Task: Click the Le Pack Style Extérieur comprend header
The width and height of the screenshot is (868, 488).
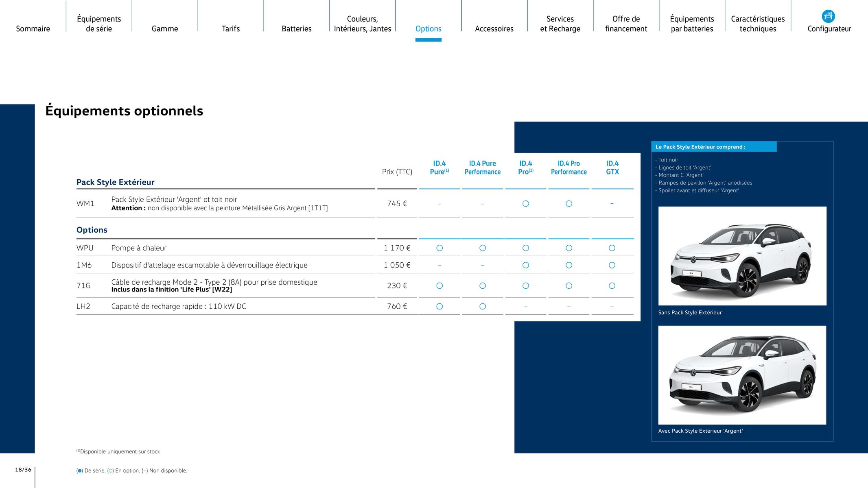Action: click(x=714, y=147)
